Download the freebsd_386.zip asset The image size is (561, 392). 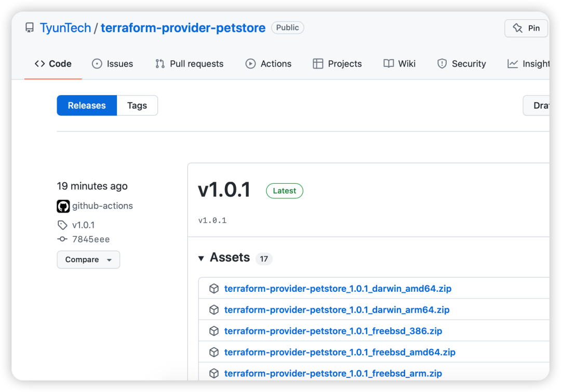(x=333, y=331)
